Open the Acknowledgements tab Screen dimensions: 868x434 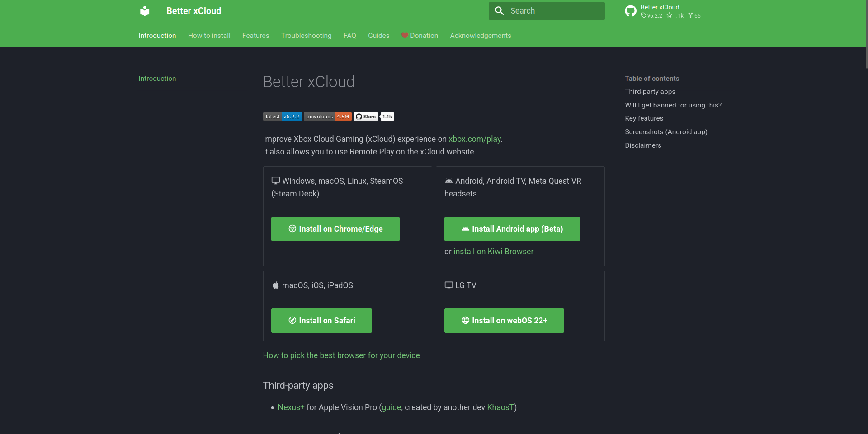click(x=481, y=36)
